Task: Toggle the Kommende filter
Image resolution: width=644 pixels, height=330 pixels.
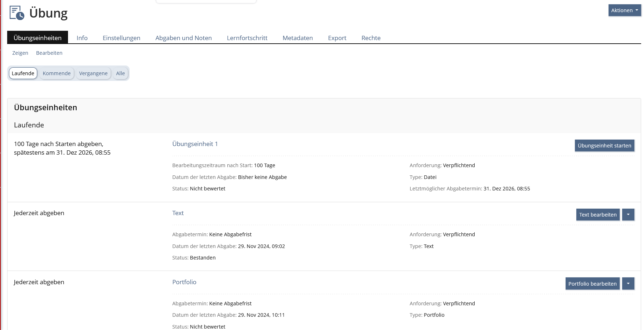Action: [57, 73]
